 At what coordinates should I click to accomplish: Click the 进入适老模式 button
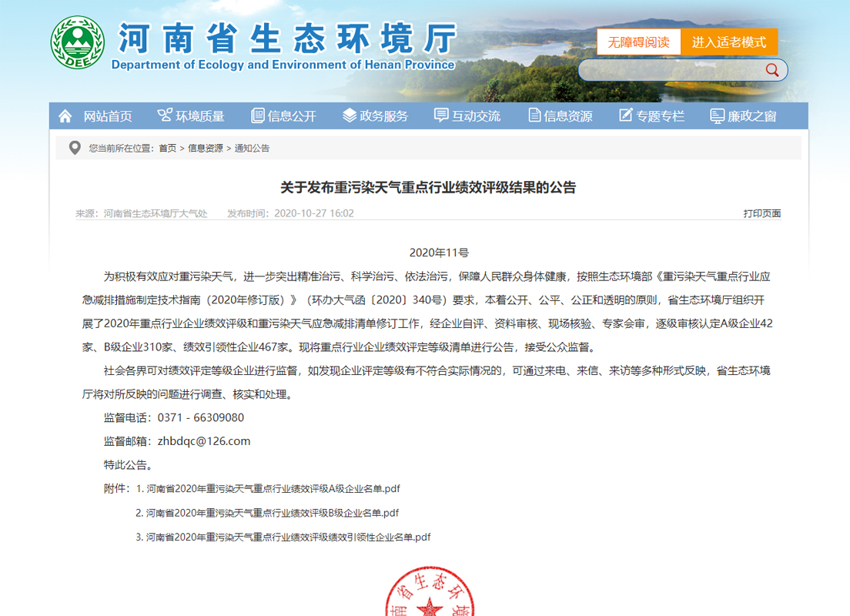tap(729, 42)
